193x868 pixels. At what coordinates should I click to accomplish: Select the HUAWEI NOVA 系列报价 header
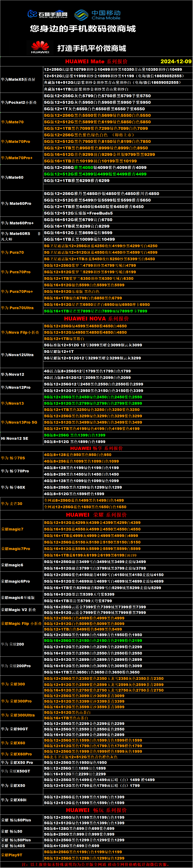(96, 318)
